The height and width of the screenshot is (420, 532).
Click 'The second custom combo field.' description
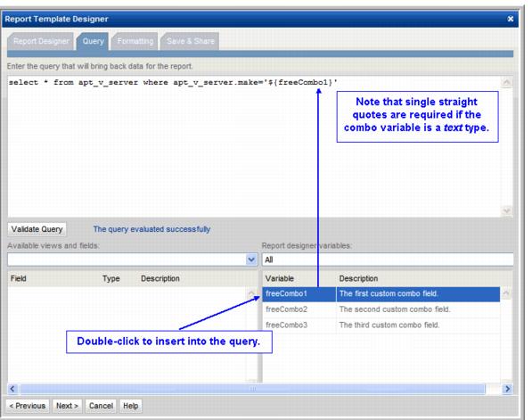tap(395, 309)
